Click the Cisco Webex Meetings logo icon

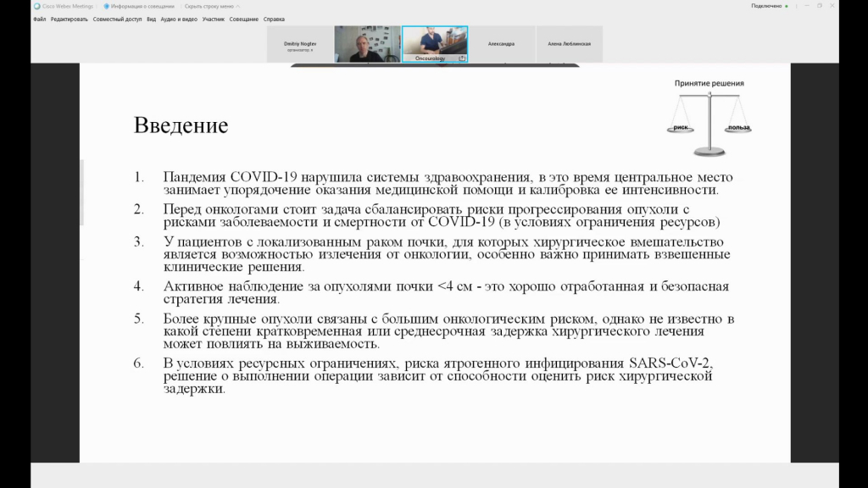pyautogui.click(x=36, y=6)
